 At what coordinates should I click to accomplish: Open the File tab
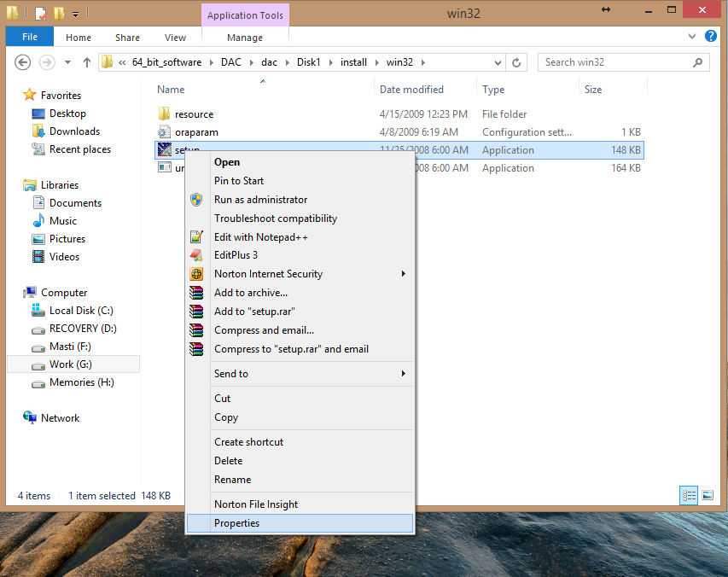click(30, 37)
